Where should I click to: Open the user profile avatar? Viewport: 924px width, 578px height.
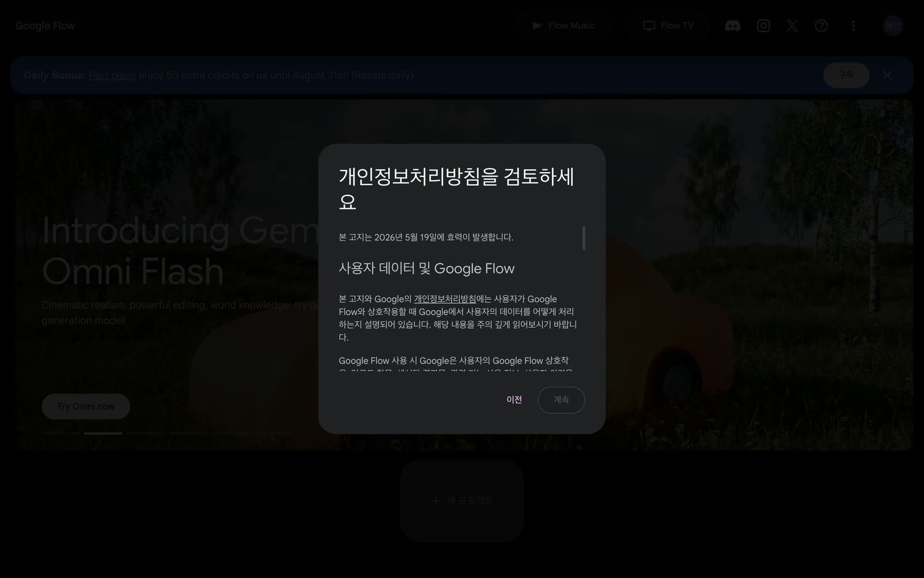pos(893,25)
